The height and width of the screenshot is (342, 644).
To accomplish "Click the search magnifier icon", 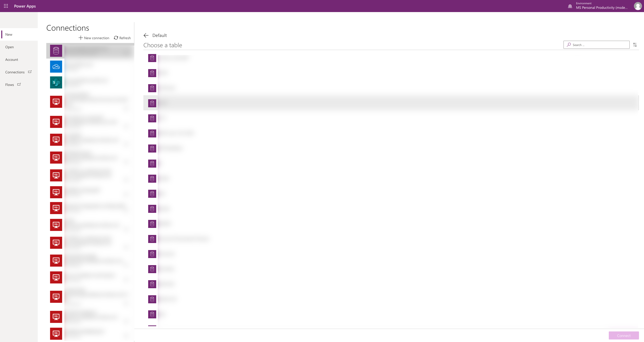I will click(569, 45).
